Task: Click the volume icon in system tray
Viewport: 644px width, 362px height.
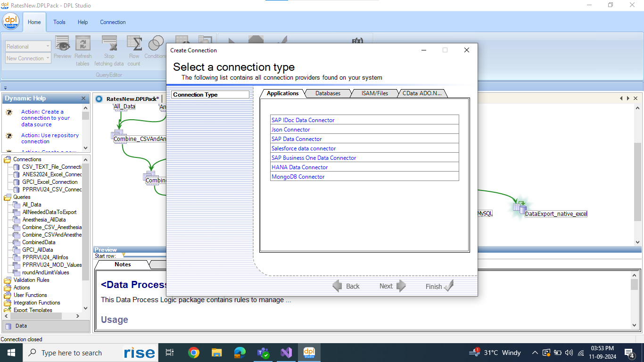Action: (x=569, y=353)
